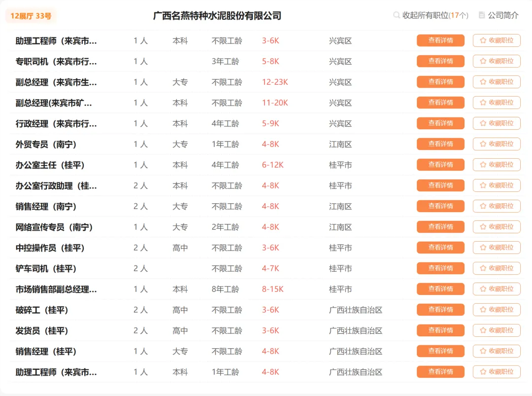The image size is (532, 396).
Task: Open the 销售经理（桂平） job title
Action: coord(46,352)
